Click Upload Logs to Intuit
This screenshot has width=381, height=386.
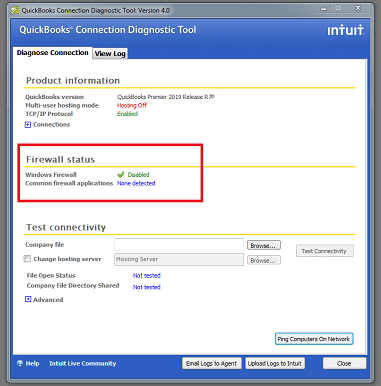point(275,363)
